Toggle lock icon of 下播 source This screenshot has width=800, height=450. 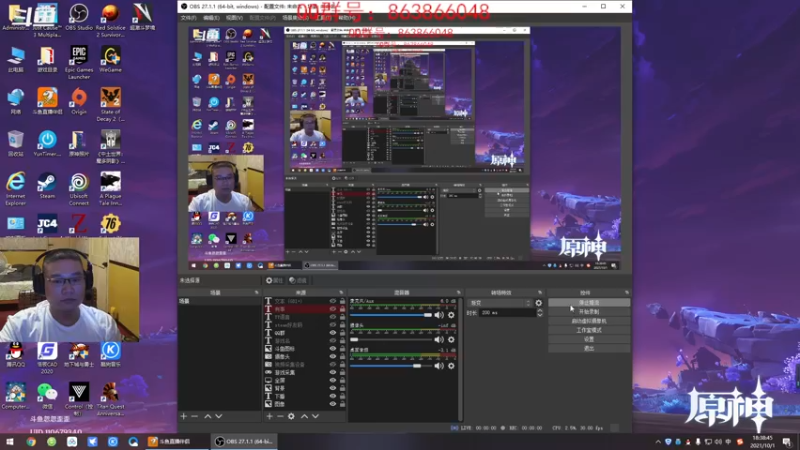tap(342, 396)
